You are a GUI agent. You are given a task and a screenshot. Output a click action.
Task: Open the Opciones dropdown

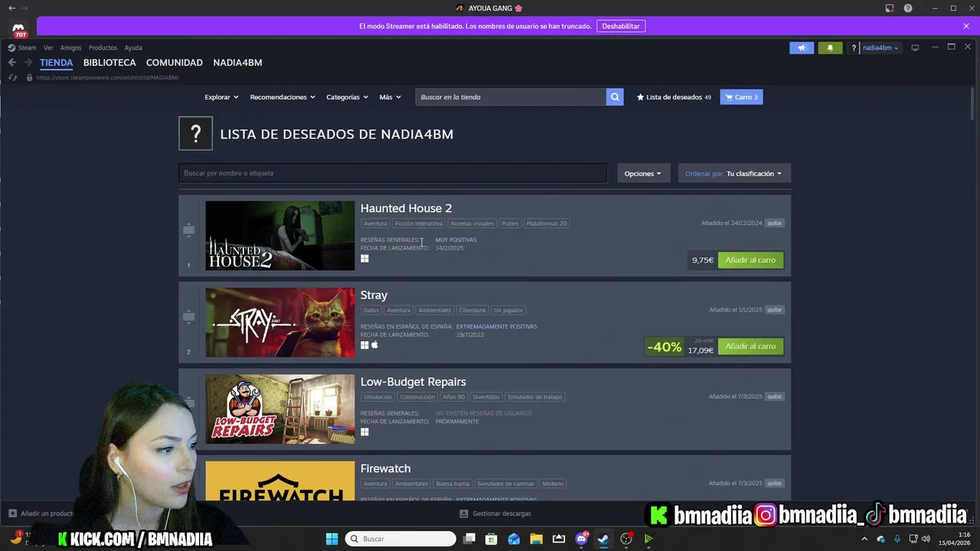(x=643, y=173)
